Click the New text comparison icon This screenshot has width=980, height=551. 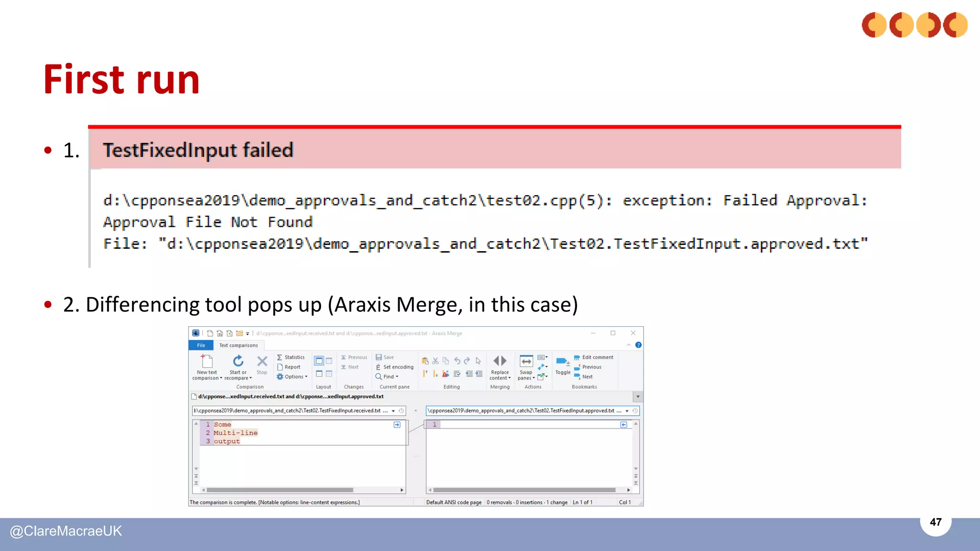pos(207,361)
